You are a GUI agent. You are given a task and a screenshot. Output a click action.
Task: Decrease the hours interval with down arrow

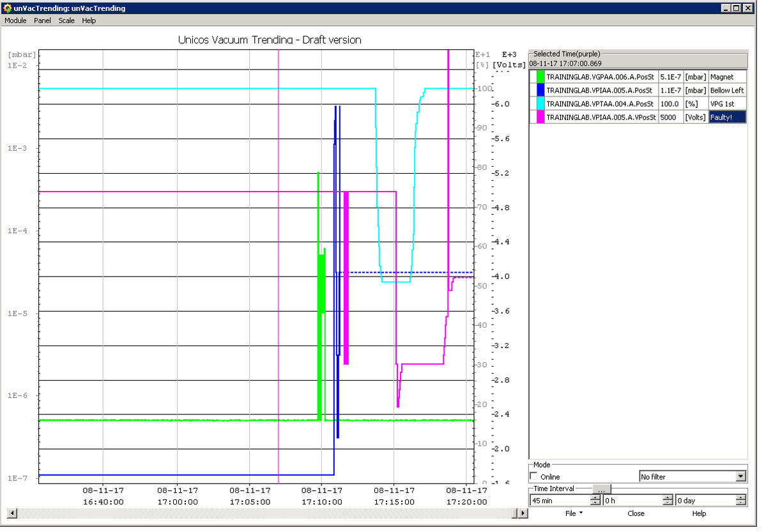[668, 503]
